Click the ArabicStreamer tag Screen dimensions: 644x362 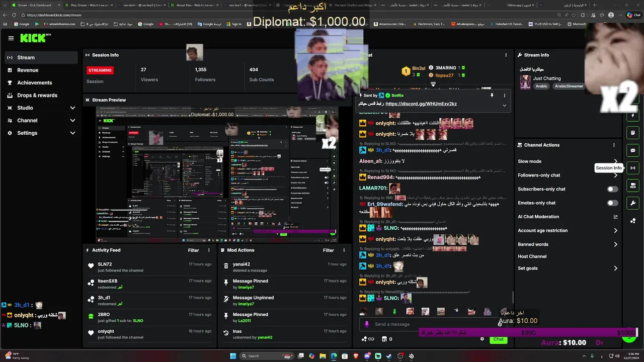click(569, 86)
